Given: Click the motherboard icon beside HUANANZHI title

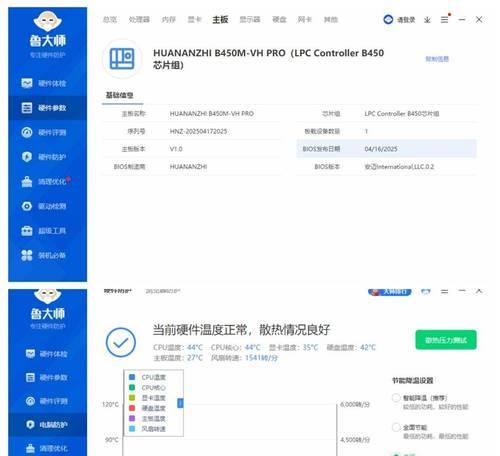Looking at the screenshot, I should pyautogui.click(x=122, y=59).
